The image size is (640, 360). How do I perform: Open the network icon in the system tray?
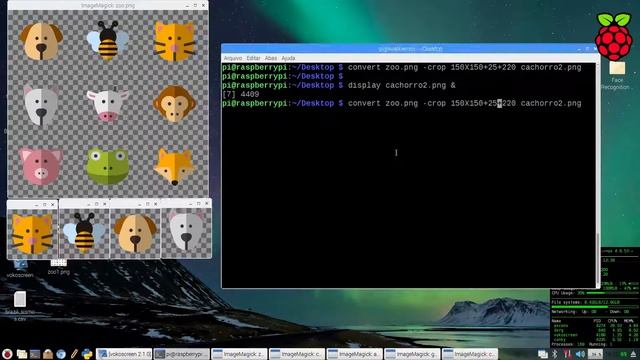pyautogui.click(x=567, y=354)
